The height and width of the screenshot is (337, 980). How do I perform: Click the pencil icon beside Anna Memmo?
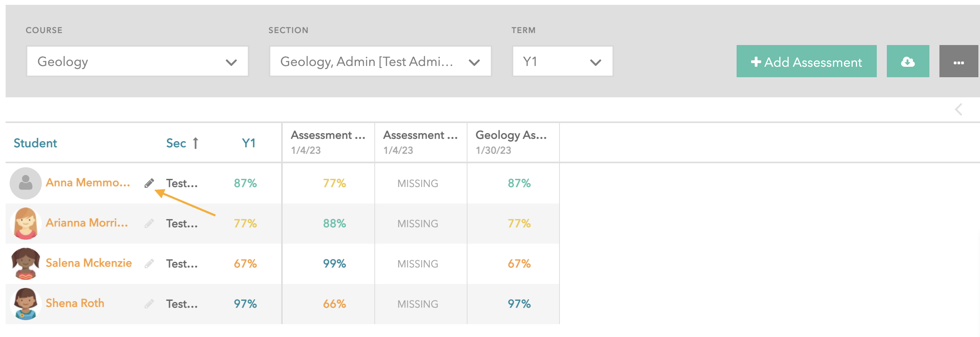pos(149,183)
